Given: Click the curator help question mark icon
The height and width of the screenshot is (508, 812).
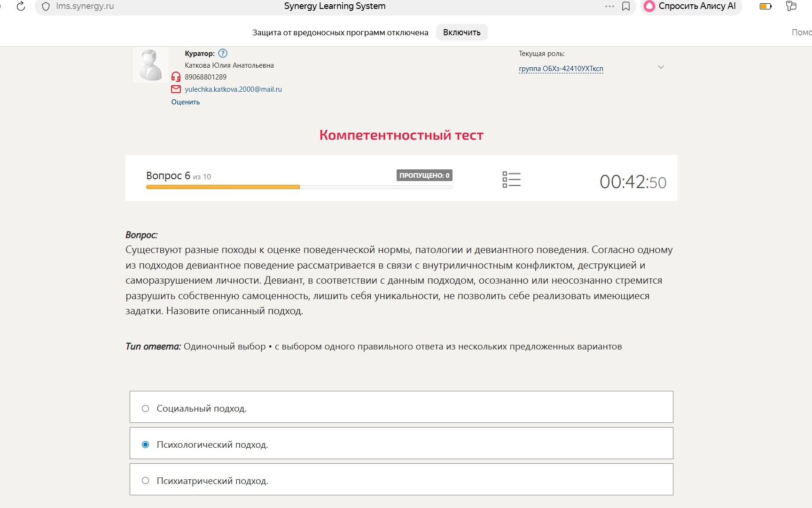Looking at the screenshot, I should click(x=223, y=53).
